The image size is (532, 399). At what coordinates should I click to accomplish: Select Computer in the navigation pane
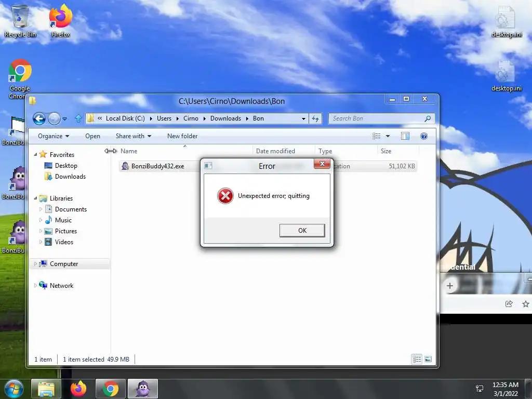click(x=64, y=263)
